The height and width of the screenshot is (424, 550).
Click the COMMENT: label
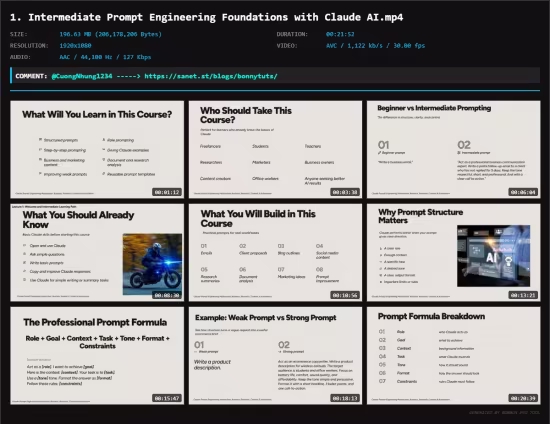pyautogui.click(x=31, y=76)
